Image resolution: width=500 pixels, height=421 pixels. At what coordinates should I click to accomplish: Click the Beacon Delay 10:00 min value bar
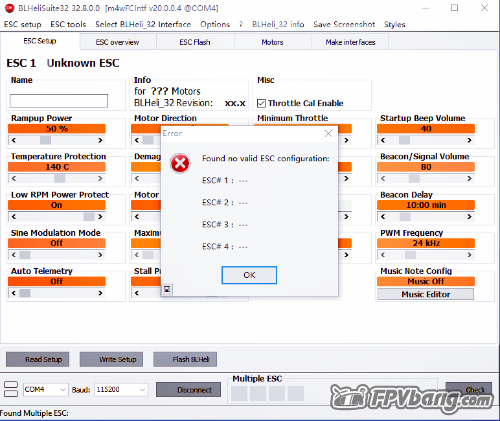click(426, 205)
